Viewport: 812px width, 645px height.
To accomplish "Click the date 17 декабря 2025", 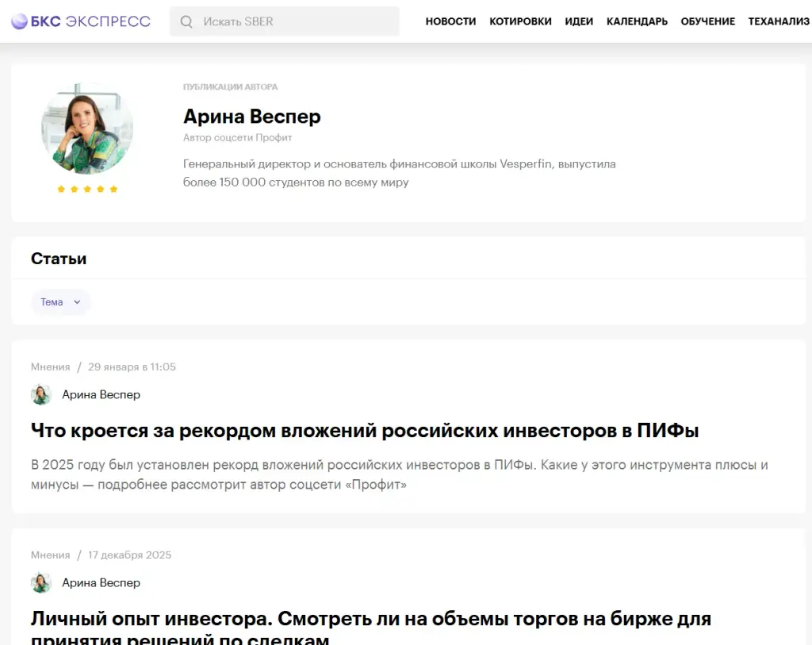I will click(129, 555).
